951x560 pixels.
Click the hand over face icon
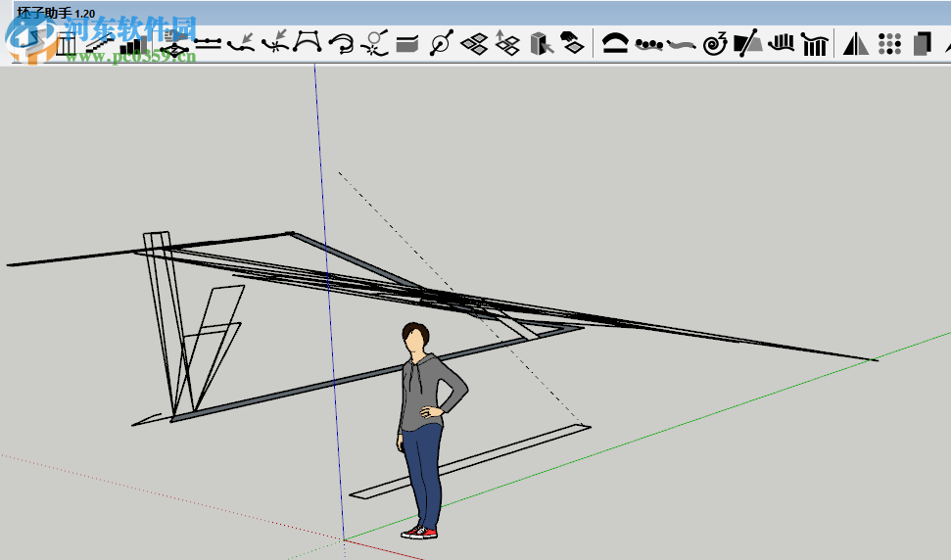tap(572, 43)
